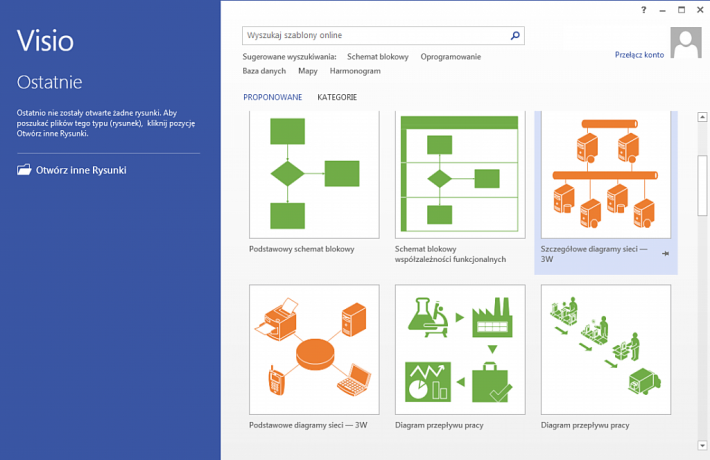Image resolution: width=710 pixels, height=460 pixels.
Task: Minimize the Visio window
Action: click(x=662, y=10)
